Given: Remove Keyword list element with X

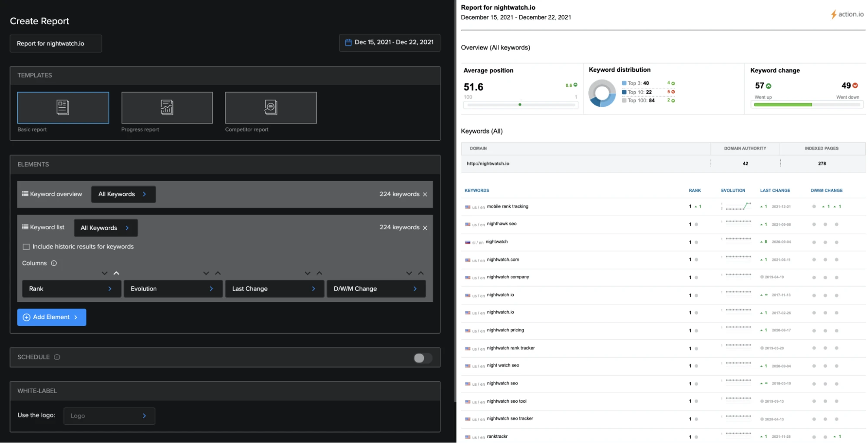Looking at the screenshot, I should pos(425,228).
